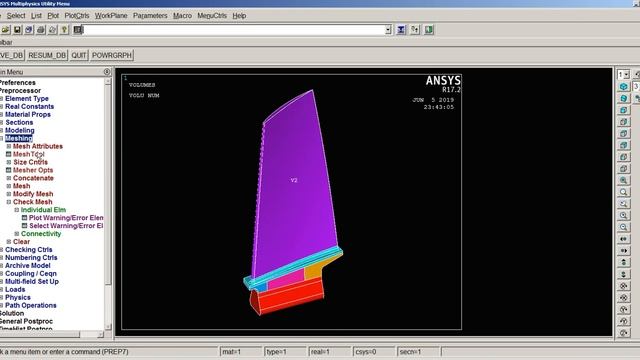The height and width of the screenshot is (360, 640).
Task: Select the Select Warning/Error El item
Action: [66, 226]
